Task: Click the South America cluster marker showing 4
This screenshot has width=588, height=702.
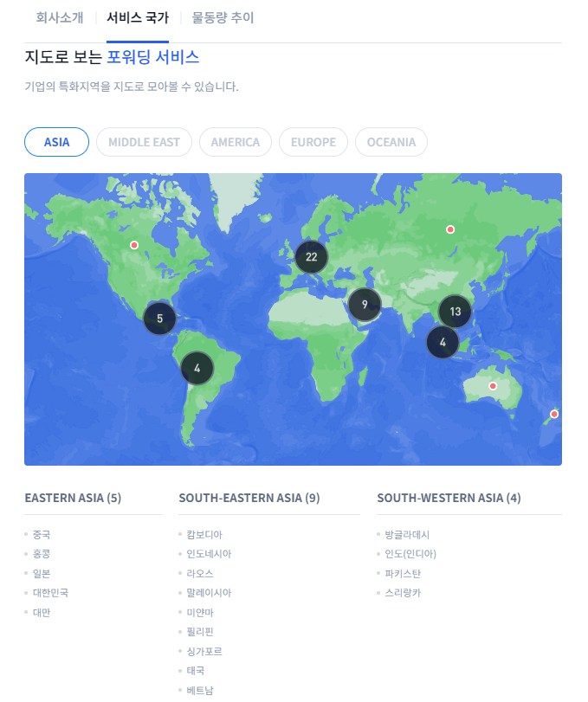Action: (x=197, y=368)
